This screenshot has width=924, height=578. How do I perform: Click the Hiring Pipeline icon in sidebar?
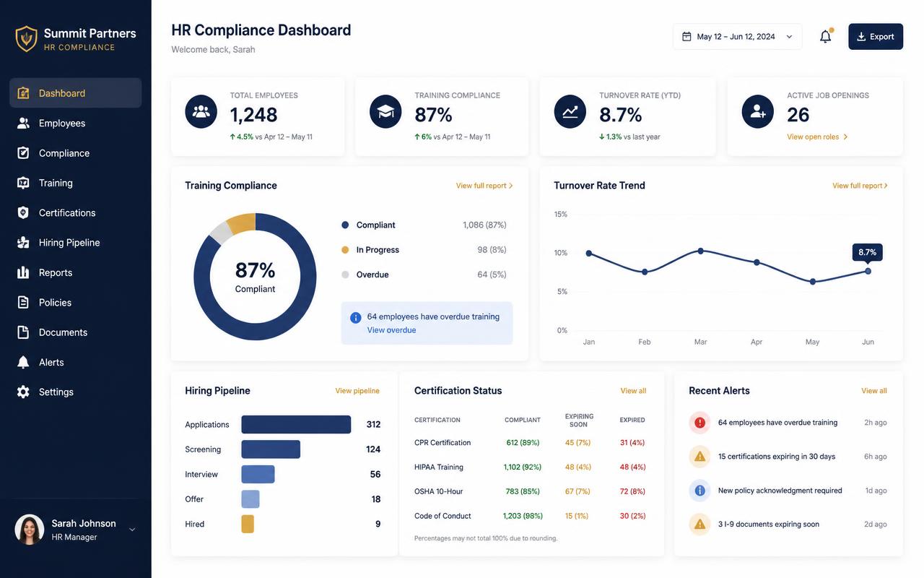(x=23, y=243)
